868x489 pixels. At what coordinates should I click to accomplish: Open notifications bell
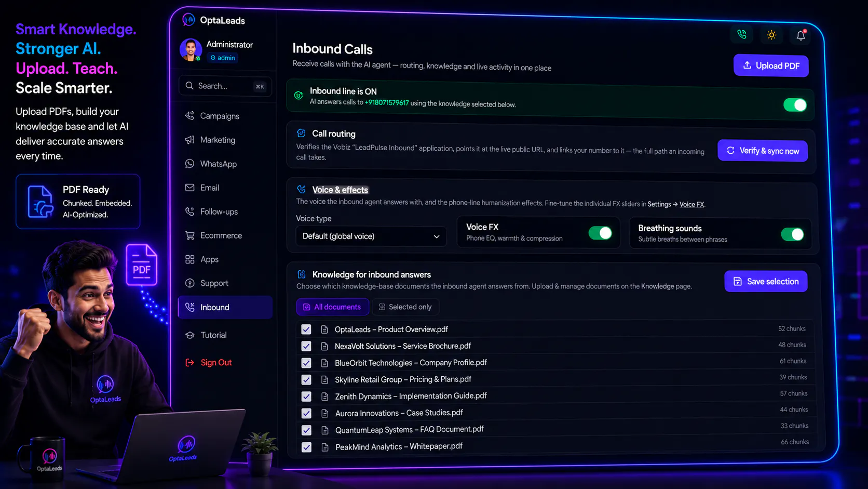(x=801, y=35)
